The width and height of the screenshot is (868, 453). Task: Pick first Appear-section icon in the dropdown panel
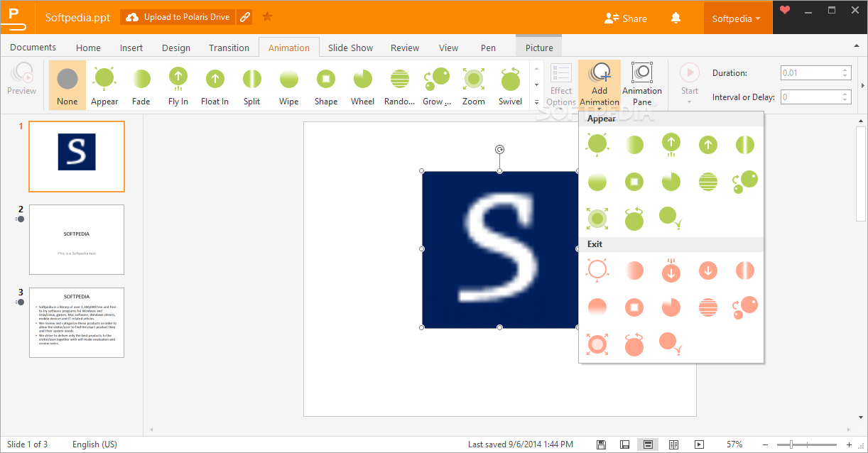pyautogui.click(x=597, y=145)
